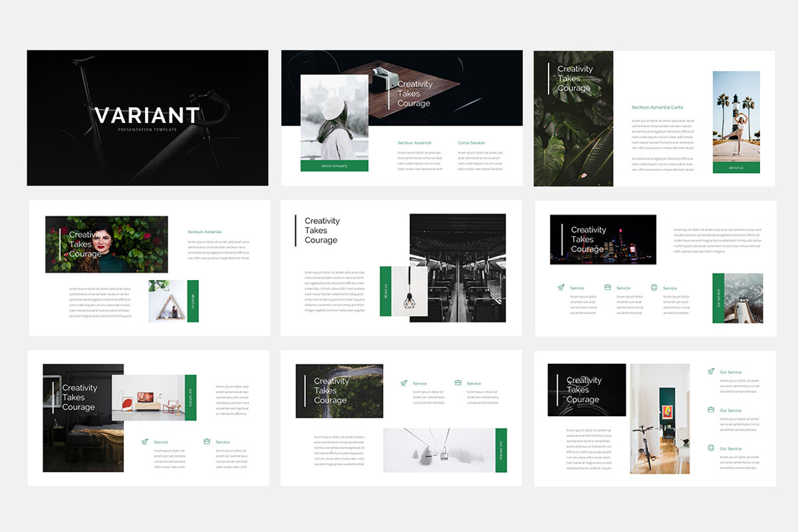Select the bicycle in the bright hallway photo

pyautogui.click(x=661, y=418)
